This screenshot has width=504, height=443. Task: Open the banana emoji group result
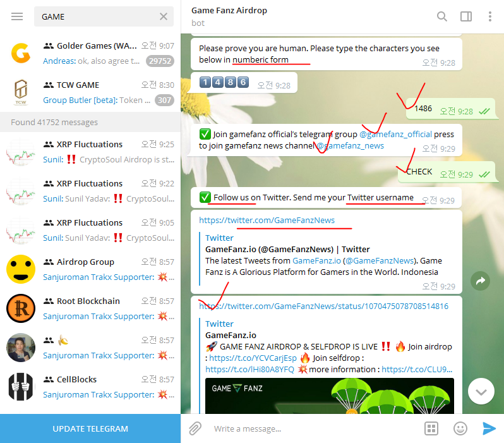coord(90,348)
